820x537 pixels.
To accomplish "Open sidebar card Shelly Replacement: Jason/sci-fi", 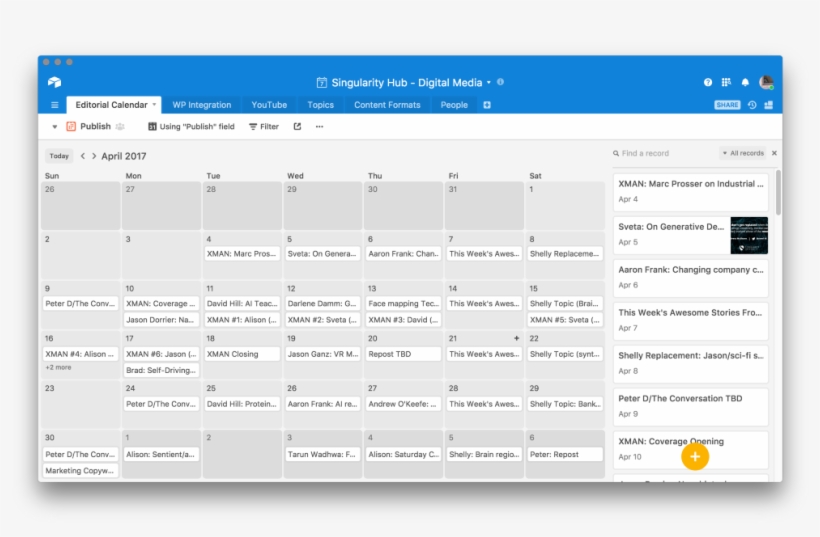I will (x=690, y=363).
